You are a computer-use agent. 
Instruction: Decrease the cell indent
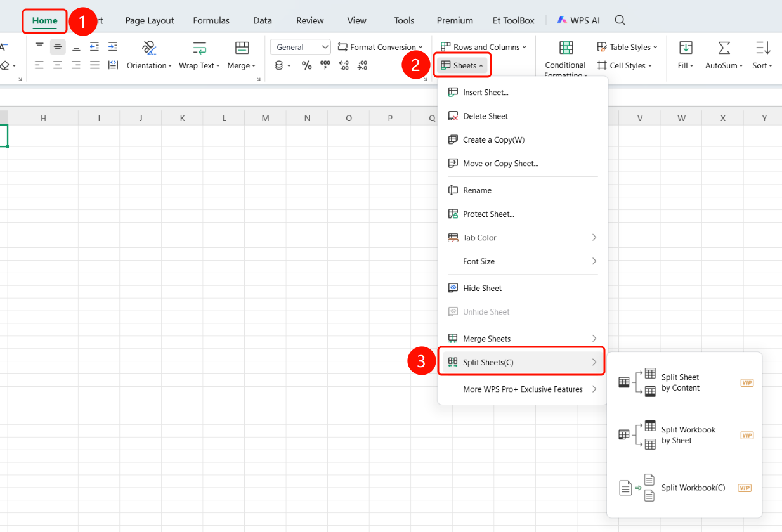coord(94,46)
